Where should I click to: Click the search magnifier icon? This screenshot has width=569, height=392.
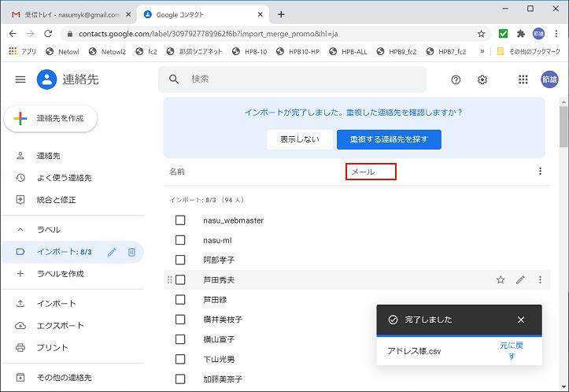pyautogui.click(x=174, y=80)
